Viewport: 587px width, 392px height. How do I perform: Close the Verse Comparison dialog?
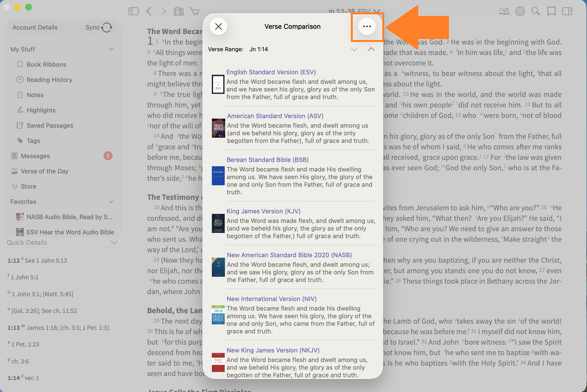(x=218, y=26)
